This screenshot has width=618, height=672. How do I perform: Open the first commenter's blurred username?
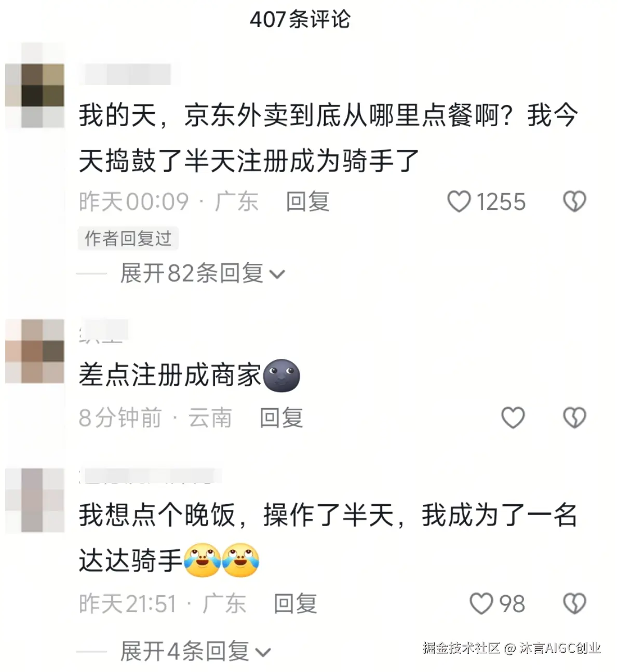tap(125, 74)
